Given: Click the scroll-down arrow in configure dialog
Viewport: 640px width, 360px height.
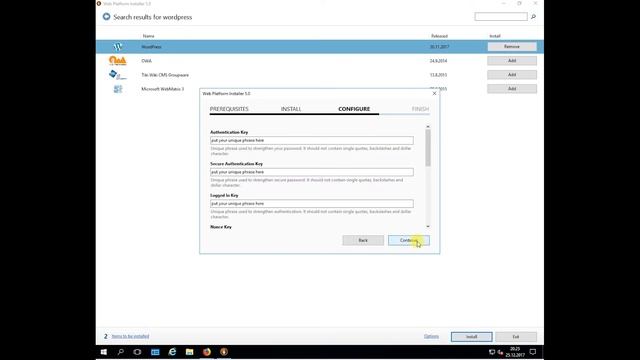Looking at the screenshot, I should 428,227.
